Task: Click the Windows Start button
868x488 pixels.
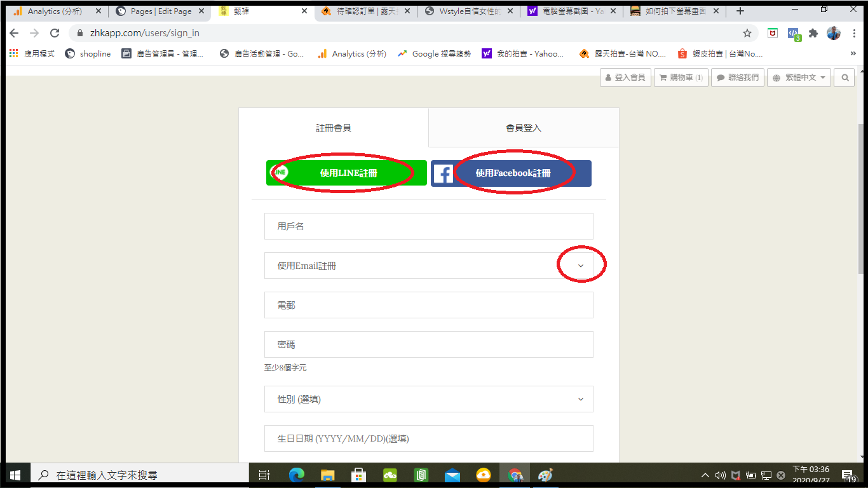Action: [15, 475]
